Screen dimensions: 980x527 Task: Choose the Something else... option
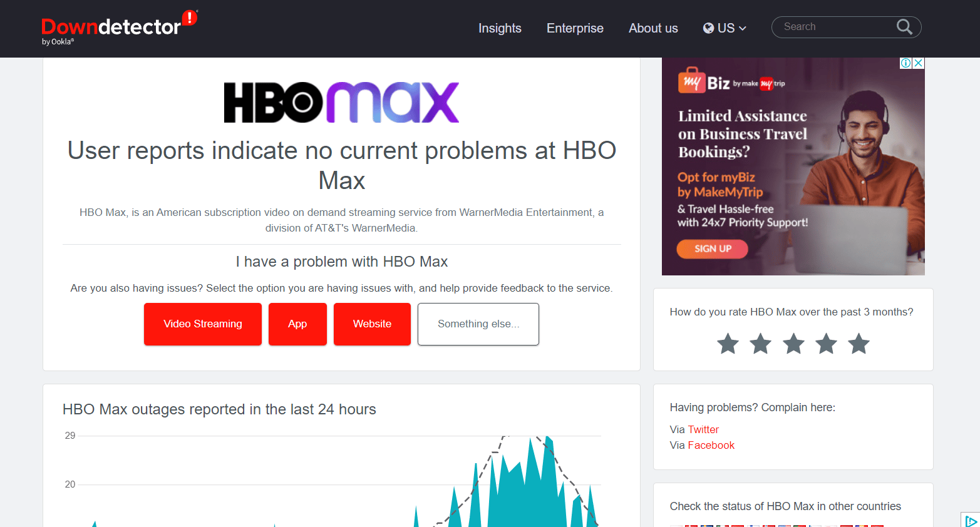coord(478,324)
